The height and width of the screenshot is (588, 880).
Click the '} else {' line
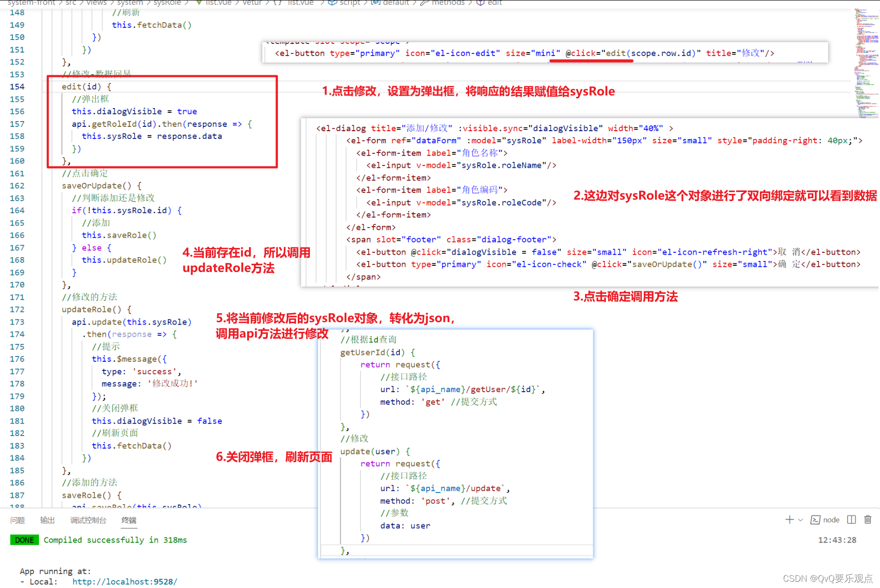[92, 247]
